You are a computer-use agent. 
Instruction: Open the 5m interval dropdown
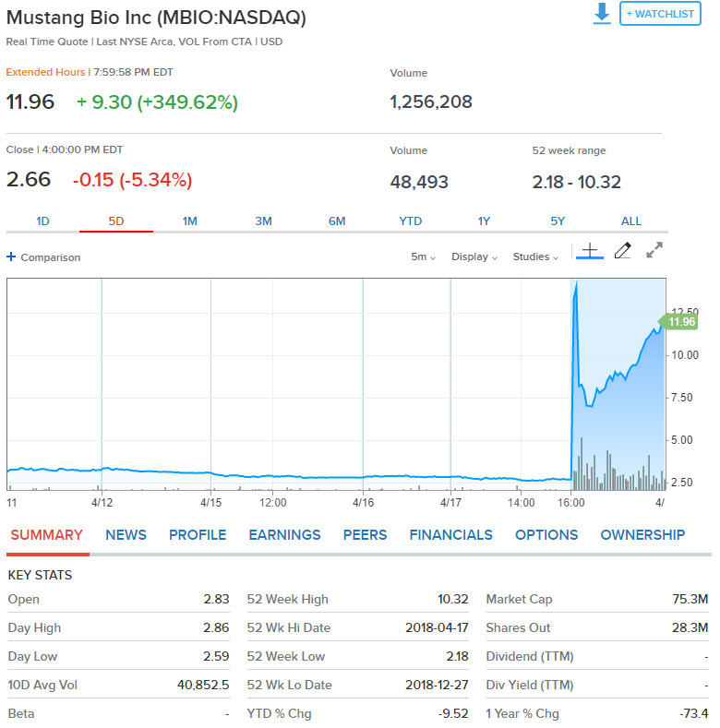(x=423, y=257)
